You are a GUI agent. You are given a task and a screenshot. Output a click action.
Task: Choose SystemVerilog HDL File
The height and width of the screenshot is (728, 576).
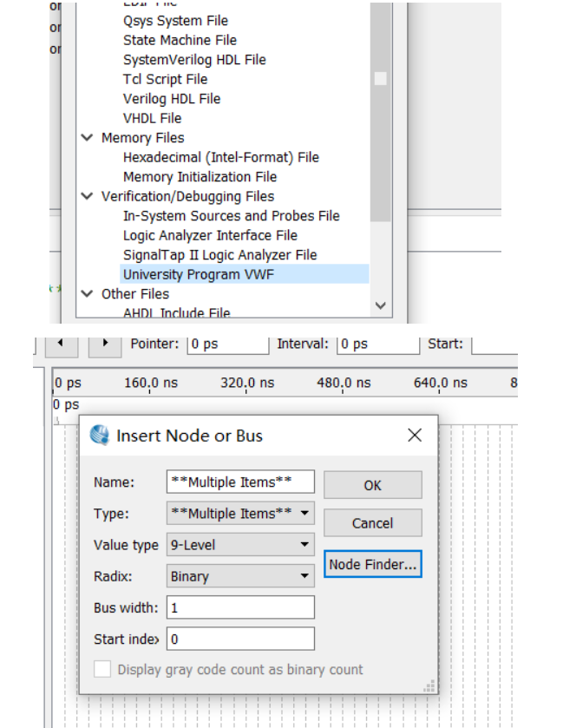tap(194, 60)
